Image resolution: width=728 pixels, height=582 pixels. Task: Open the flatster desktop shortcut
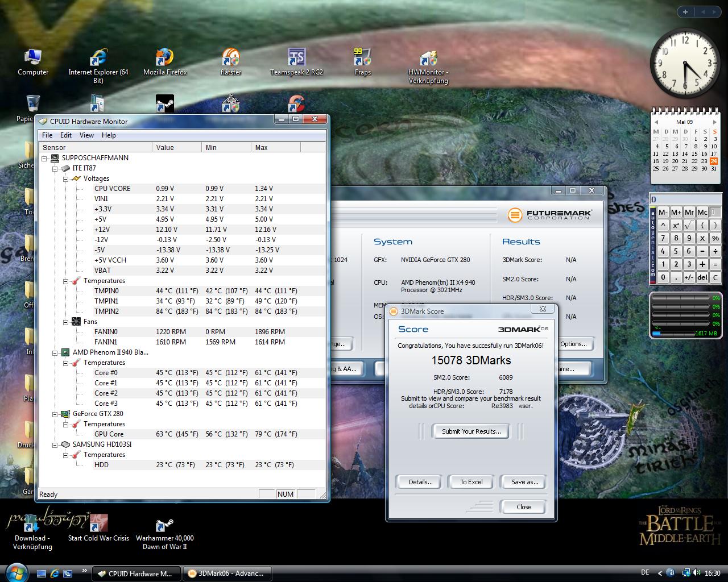pyautogui.click(x=230, y=62)
